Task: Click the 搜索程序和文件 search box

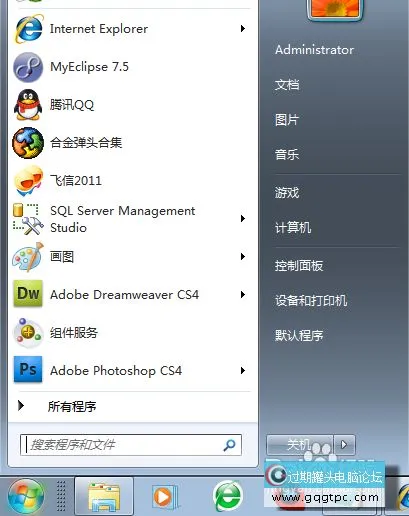Action: [x=131, y=445]
